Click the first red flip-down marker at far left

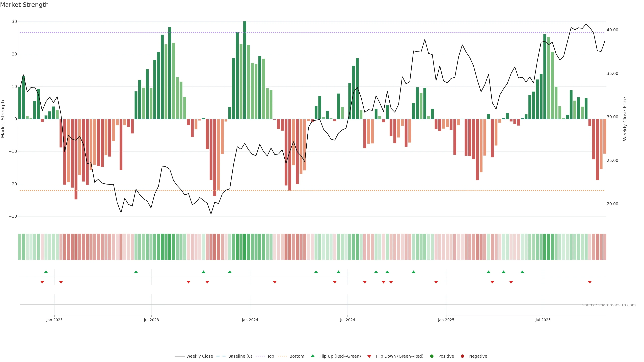point(42,282)
